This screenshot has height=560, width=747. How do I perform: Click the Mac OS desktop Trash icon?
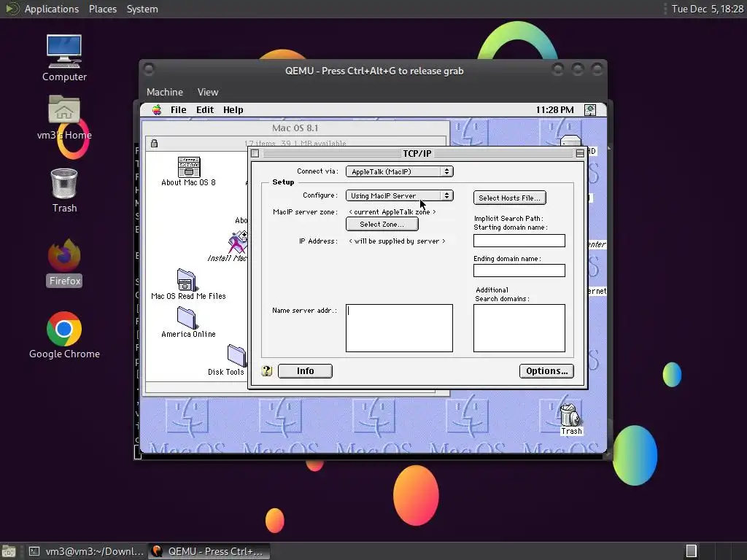pos(570,415)
